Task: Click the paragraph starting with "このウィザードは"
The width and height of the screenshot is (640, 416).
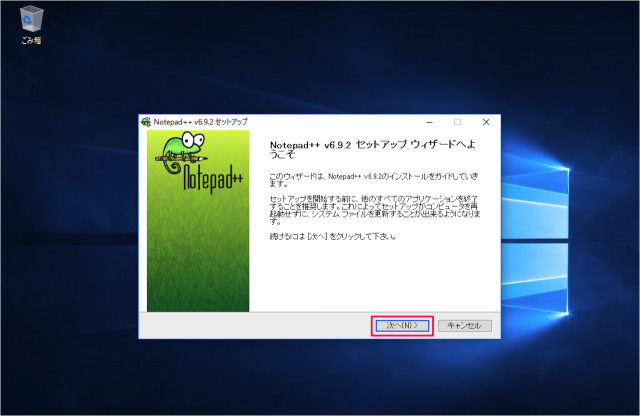Action: pyautogui.click(x=374, y=180)
